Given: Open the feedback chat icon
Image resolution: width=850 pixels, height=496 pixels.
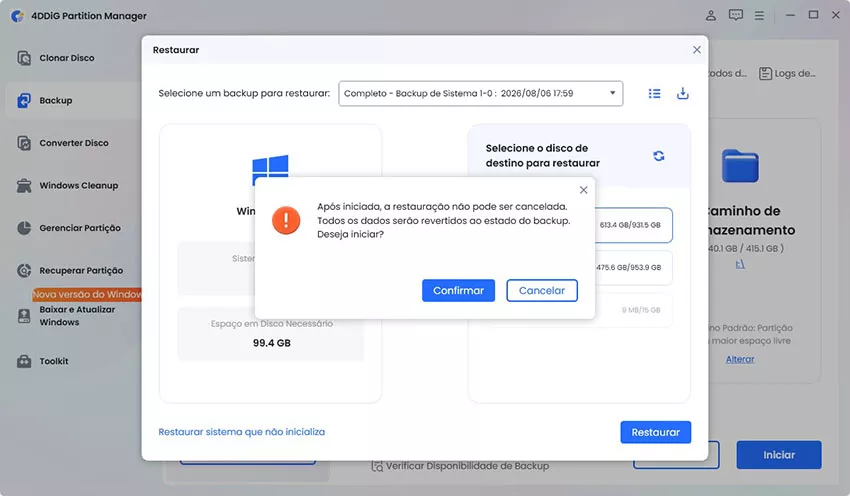Looking at the screenshot, I should (736, 15).
